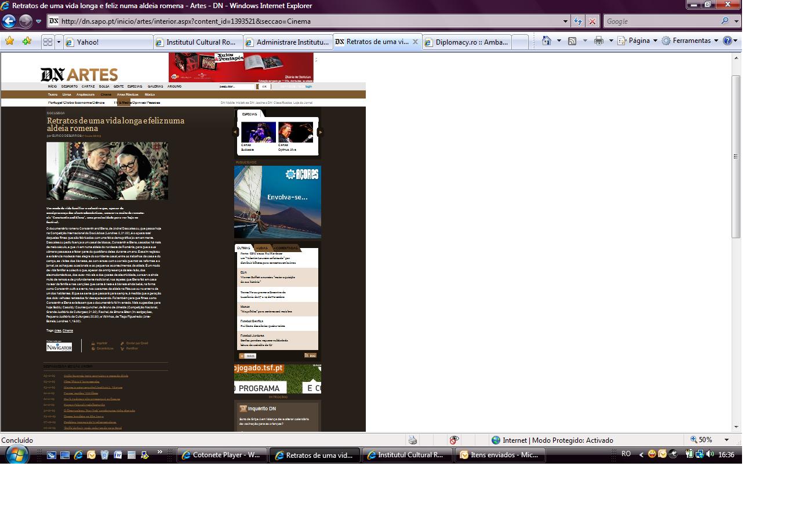
Task: Click the DN Artes logo
Action: (x=79, y=74)
